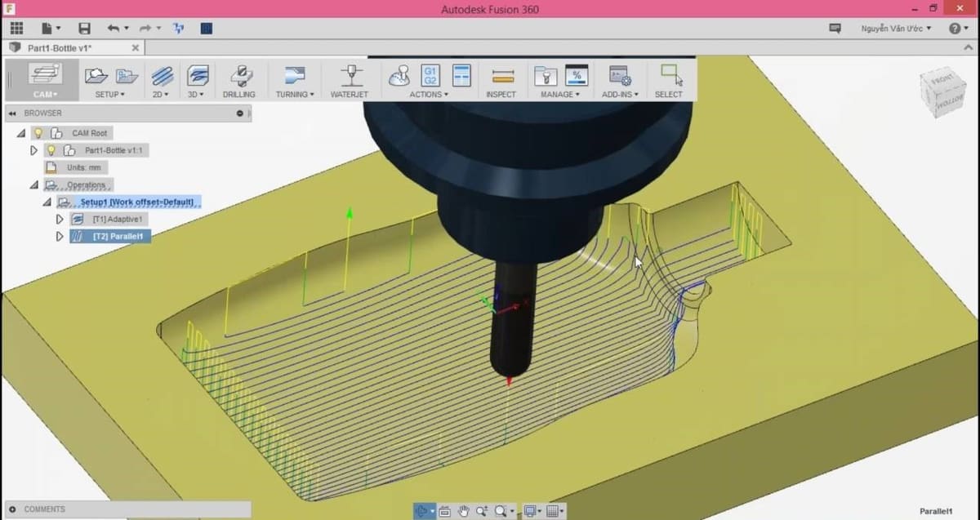Open the TURNING dropdown menu

(x=295, y=95)
